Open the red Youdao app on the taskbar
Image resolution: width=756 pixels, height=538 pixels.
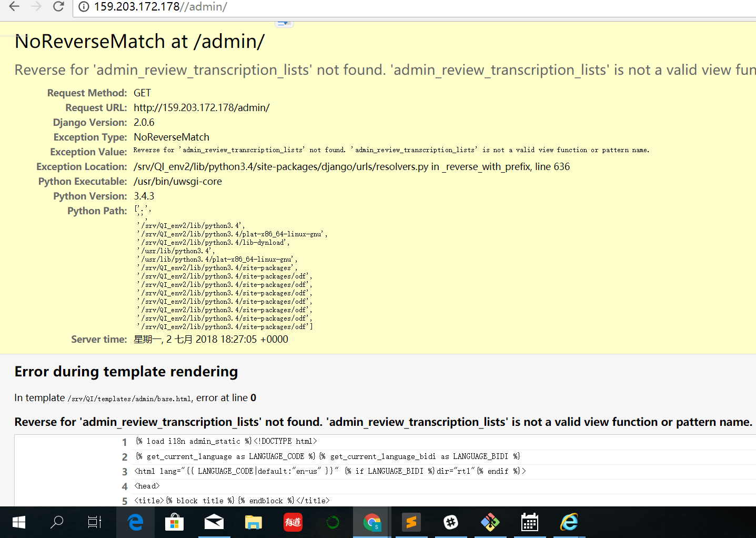click(x=293, y=522)
